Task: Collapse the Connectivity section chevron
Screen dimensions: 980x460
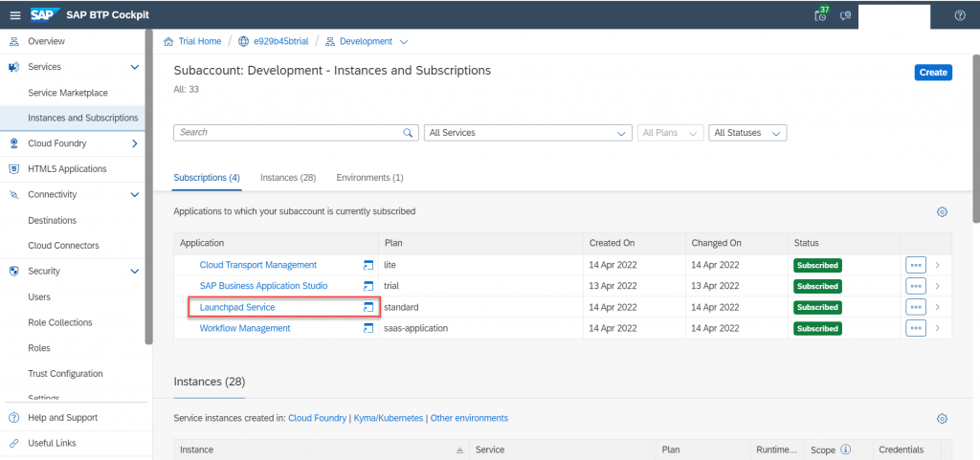Action: pyautogui.click(x=134, y=195)
